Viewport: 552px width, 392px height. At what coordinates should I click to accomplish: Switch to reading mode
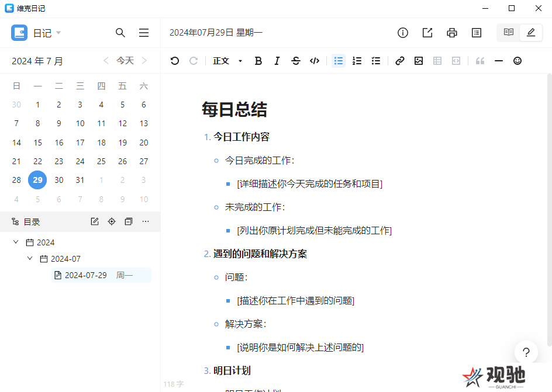[508, 32]
